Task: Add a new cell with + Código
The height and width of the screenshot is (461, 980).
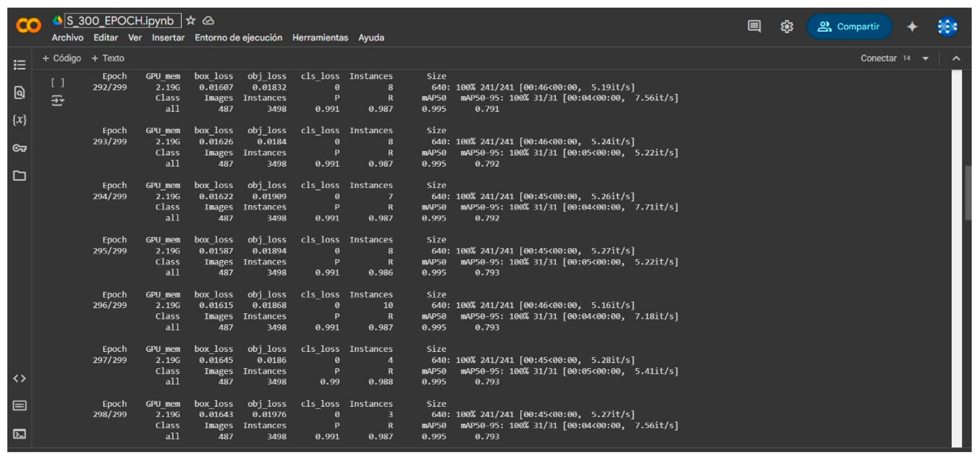Action: click(x=62, y=58)
